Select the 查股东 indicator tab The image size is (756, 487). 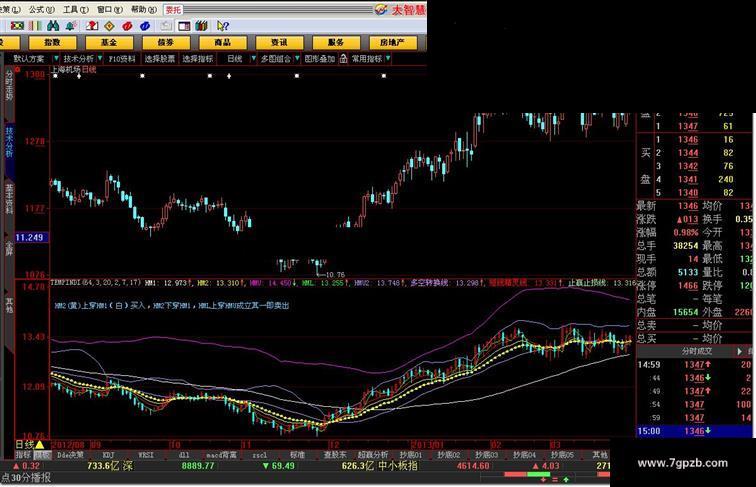tap(335, 455)
